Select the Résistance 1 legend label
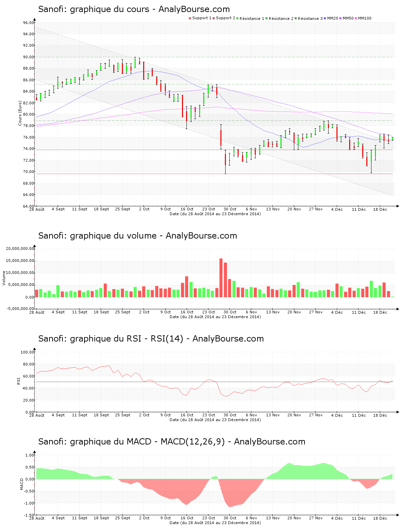412x532 pixels. click(x=252, y=19)
